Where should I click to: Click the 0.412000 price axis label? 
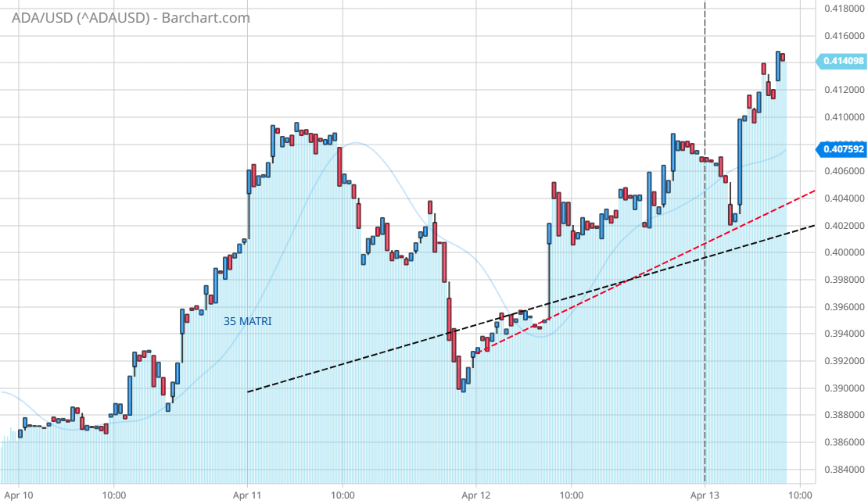tap(841, 90)
